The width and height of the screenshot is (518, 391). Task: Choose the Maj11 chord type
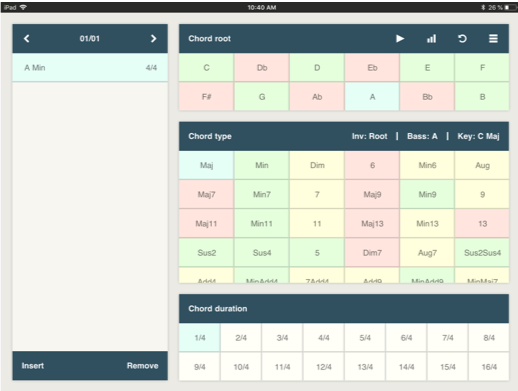coord(206,223)
